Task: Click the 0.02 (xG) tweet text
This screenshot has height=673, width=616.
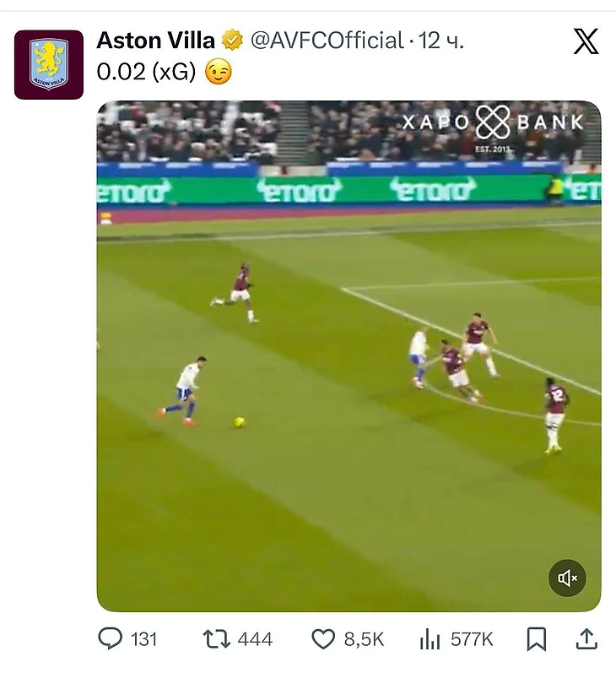Action: pyautogui.click(x=146, y=73)
